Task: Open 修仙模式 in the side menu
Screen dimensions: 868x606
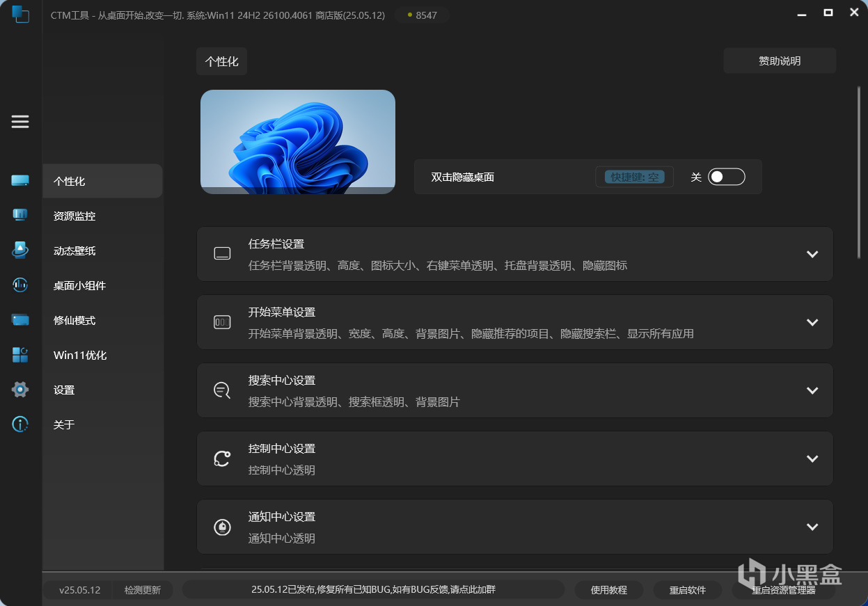Action: tap(102, 320)
